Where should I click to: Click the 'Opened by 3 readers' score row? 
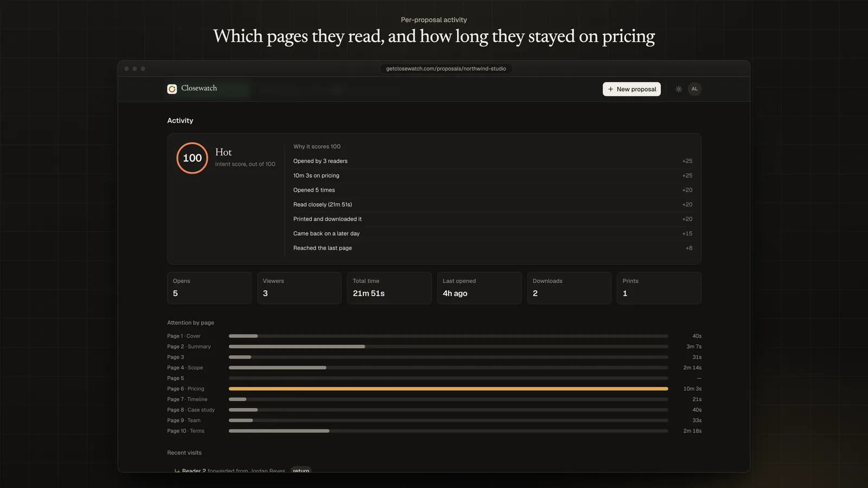[x=493, y=161]
